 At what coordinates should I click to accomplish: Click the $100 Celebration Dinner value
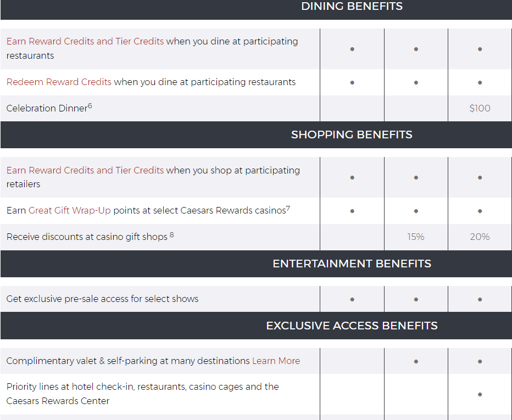coord(480,109)
